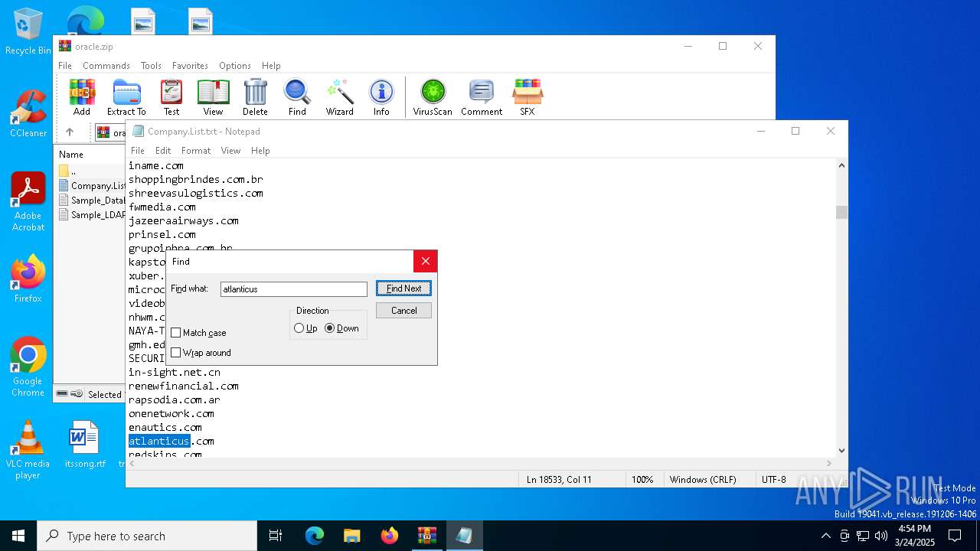
Task: Switch to Notepad taskbar button
Action: tap(464, 536)
